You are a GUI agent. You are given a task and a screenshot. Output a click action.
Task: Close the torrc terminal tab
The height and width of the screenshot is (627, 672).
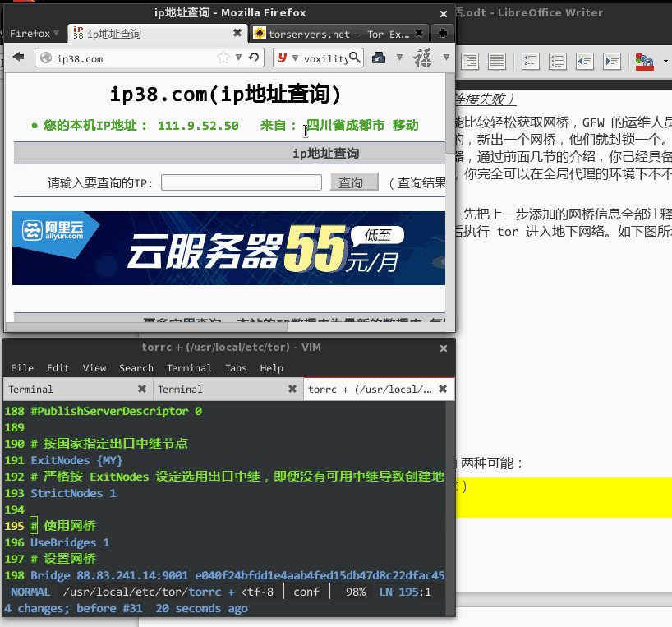(443, 389)
